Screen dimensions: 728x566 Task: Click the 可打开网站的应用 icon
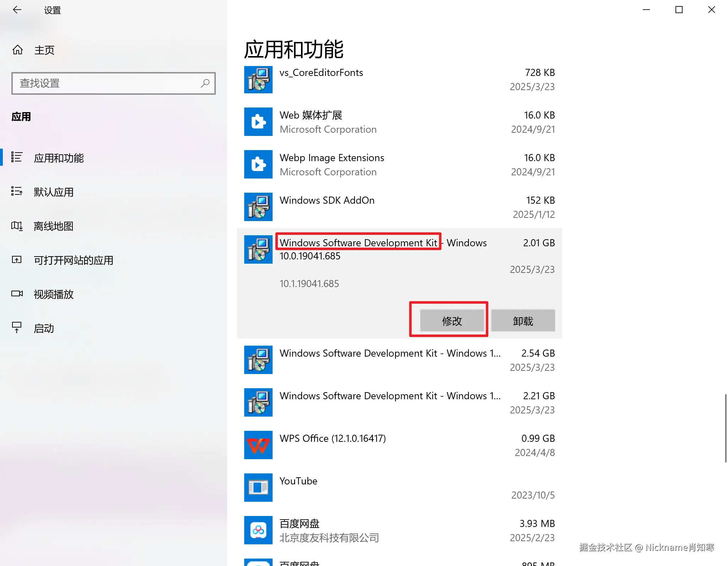17,260
